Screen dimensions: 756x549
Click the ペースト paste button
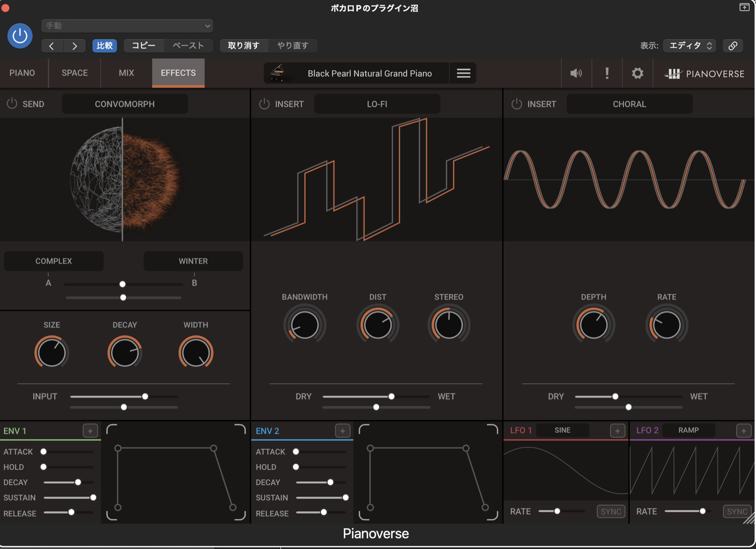[188, 46]
